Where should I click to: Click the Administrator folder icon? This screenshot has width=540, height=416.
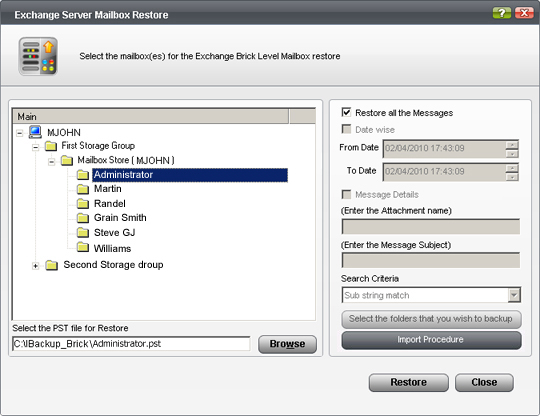tap(83, 175)
